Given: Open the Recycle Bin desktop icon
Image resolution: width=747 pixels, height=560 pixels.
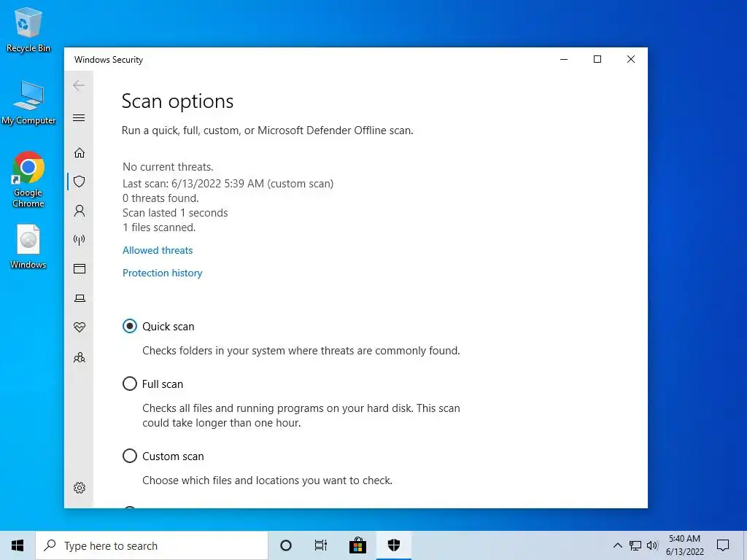Looking at the screenshot, I should pyautogui.click(x=28, y=29).
